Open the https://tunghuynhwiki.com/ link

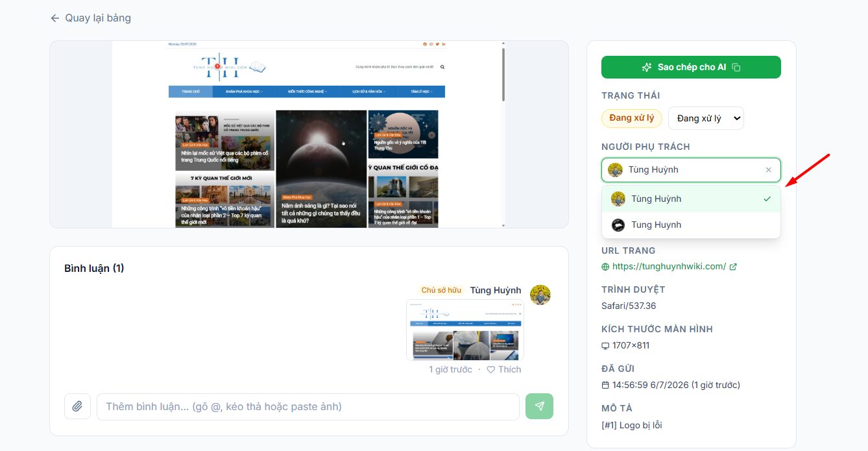click(669, 266)
